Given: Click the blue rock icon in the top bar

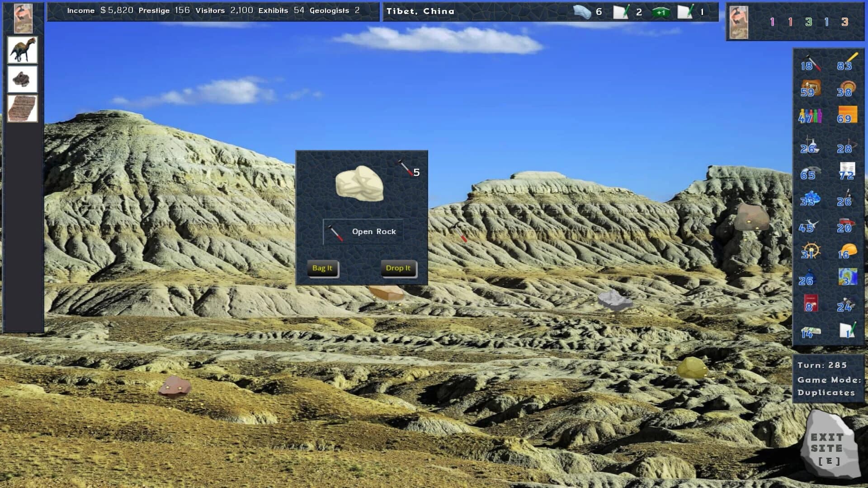Looking at the screenshot, I should 582,12.
